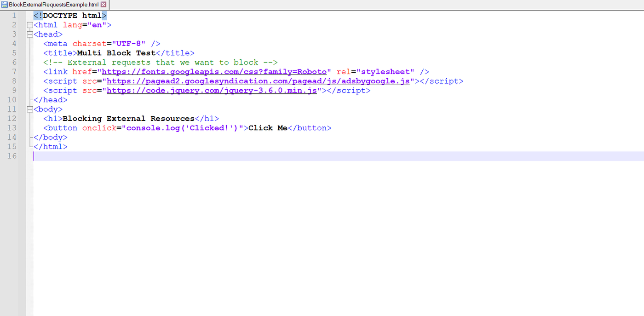
Task: Click the closing </head> tag
Action: pyautogui.click(x=51, y=100)
